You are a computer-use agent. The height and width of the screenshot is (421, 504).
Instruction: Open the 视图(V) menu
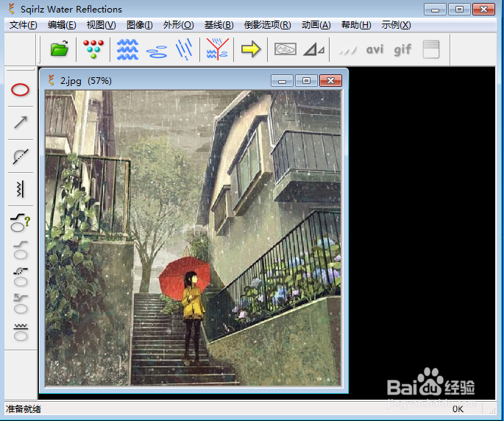pos(101,25)
